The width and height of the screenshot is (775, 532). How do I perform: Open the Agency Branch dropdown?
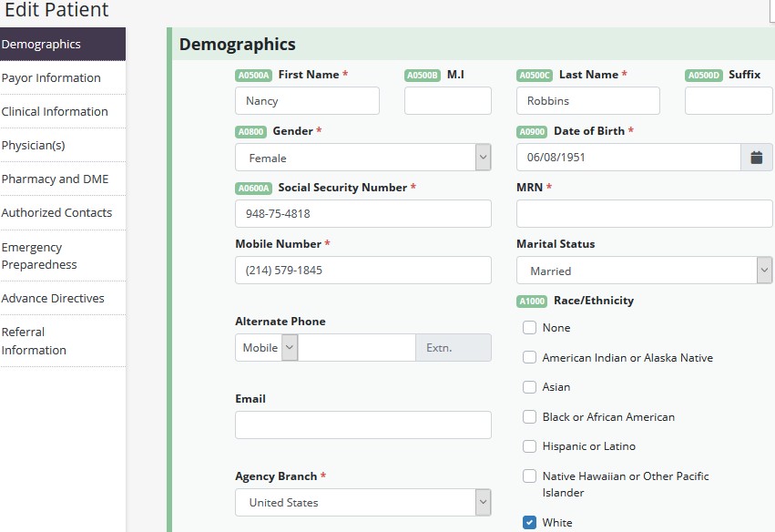[362, 502]
